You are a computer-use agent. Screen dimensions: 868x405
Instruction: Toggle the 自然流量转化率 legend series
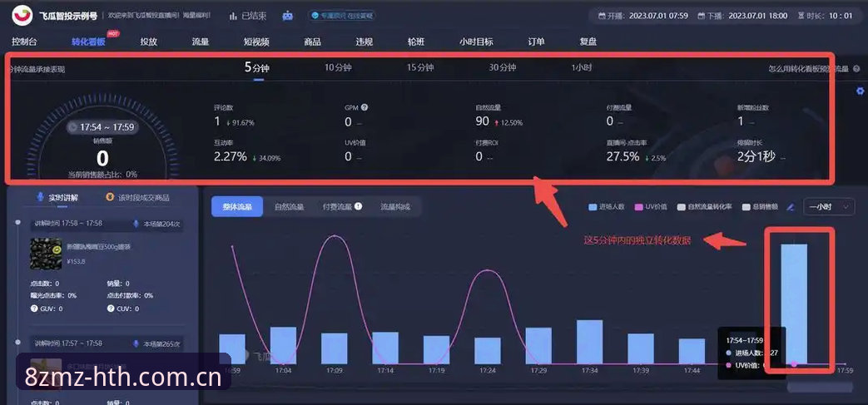coord(705,207)
